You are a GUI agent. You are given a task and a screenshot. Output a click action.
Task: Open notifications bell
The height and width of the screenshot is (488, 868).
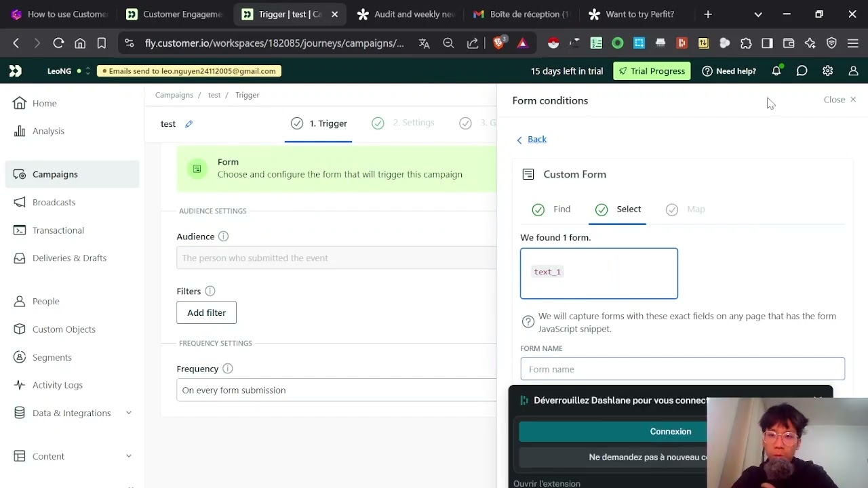776,70
